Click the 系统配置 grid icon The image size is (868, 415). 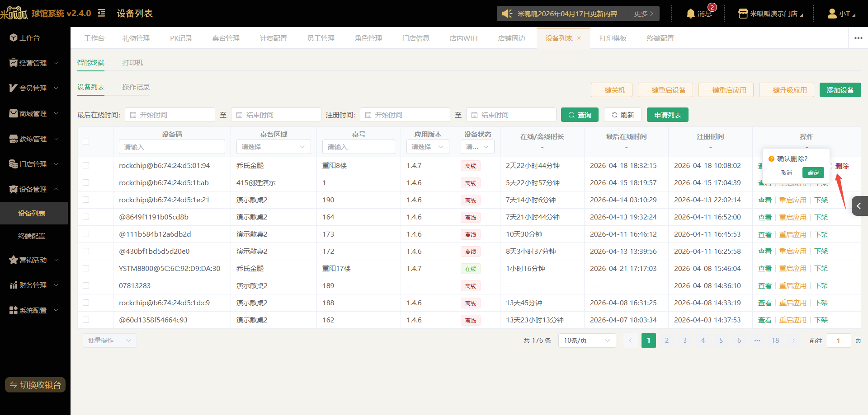point(14,310)
